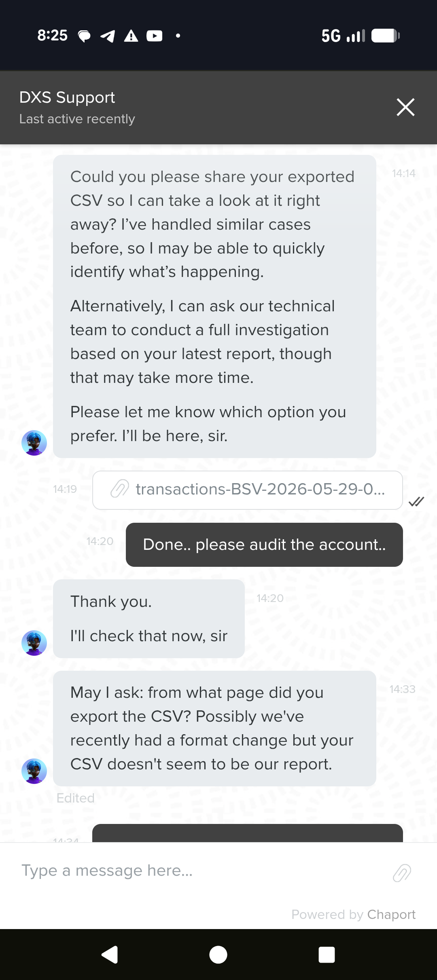The width and height of the screenshot is (437, 980).
Task: Open the transactions-BSV CSV attachment
Action: point(248,490)
